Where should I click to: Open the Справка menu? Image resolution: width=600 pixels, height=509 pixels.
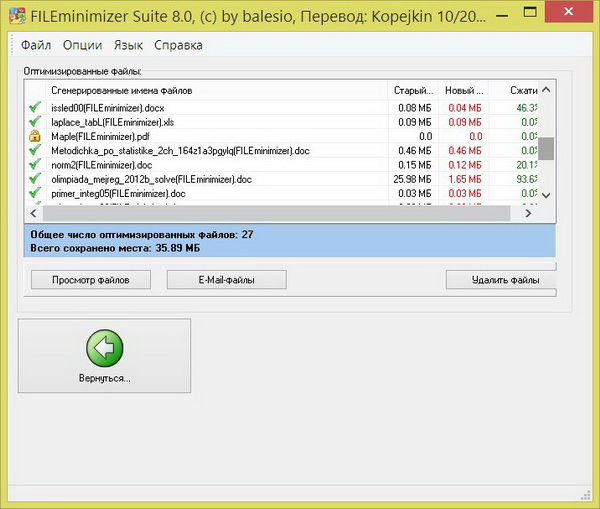178,45
